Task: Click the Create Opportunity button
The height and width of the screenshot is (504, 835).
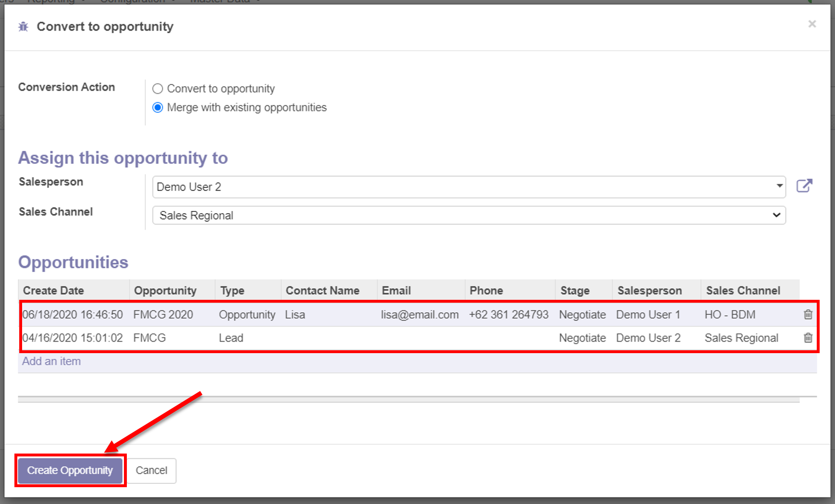Action: click(x=70, y=470)
